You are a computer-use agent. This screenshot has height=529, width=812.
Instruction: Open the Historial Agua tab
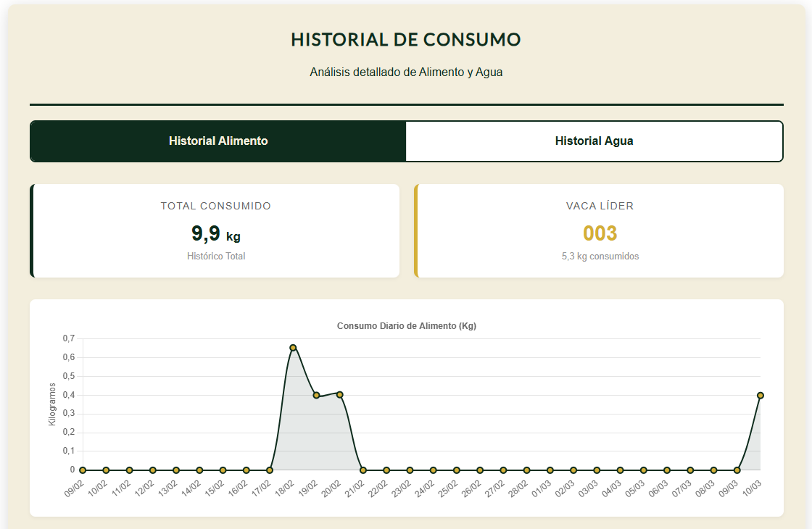(594, 141)
